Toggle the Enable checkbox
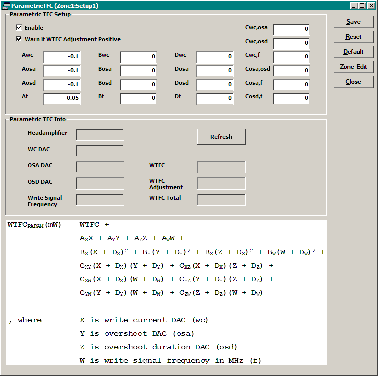Viewport: 378px width, 376px height. coord(19,27)
